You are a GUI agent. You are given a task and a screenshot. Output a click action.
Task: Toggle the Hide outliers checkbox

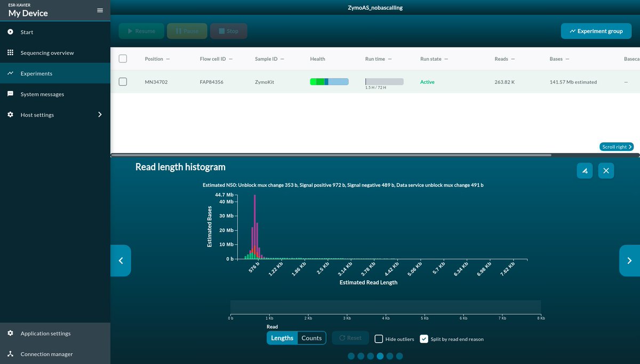(x=379, y=338)
